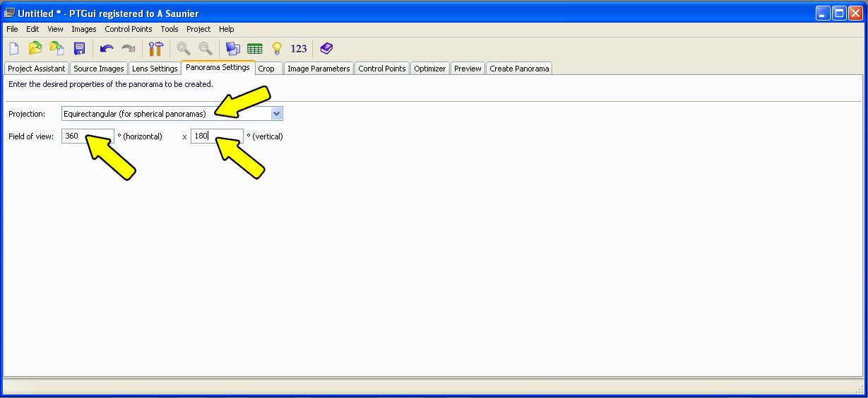The width and height of the screenshot is (868, 398).
Task: Save the project with the floppy disk icon
Action: [79, 49]
